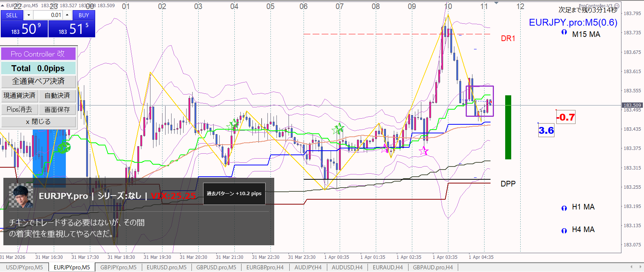644x272 pixels.
Task: Toggle Pips消去 to hide pips
Action: tap(20, 109)
